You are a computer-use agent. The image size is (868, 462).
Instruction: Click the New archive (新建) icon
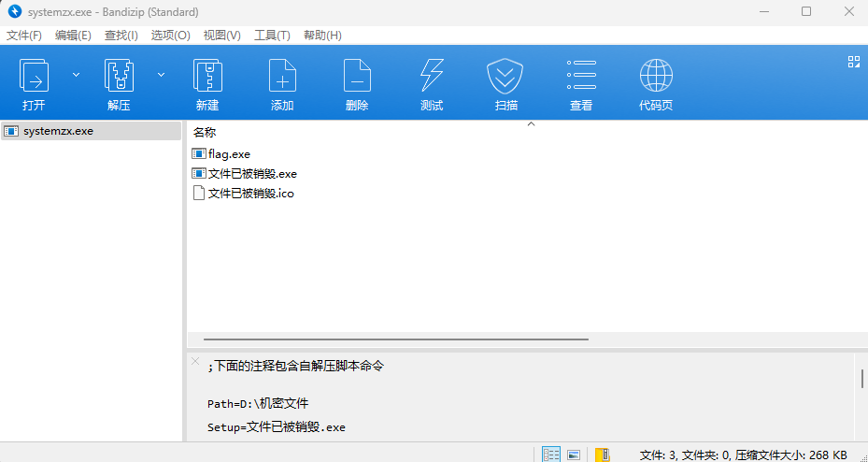coord(207,76)
